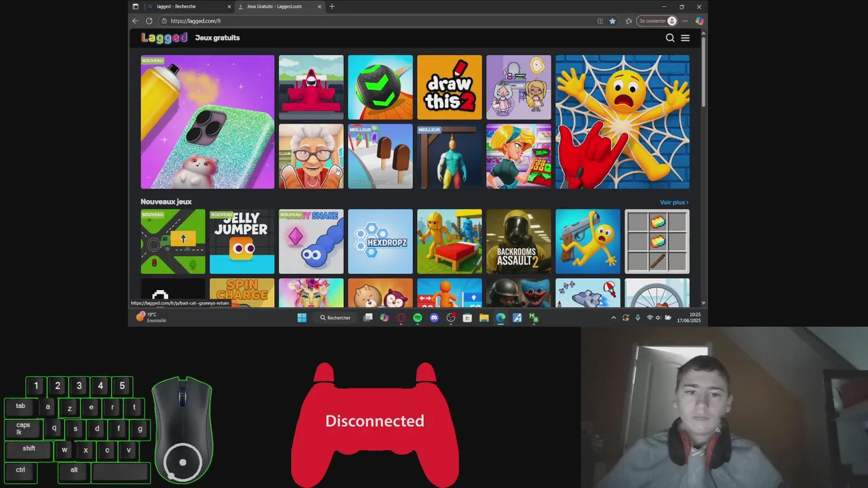This screenshot has width=868, height=488.
Task: Open the granny with glasses game
Action: coord(311,157)
